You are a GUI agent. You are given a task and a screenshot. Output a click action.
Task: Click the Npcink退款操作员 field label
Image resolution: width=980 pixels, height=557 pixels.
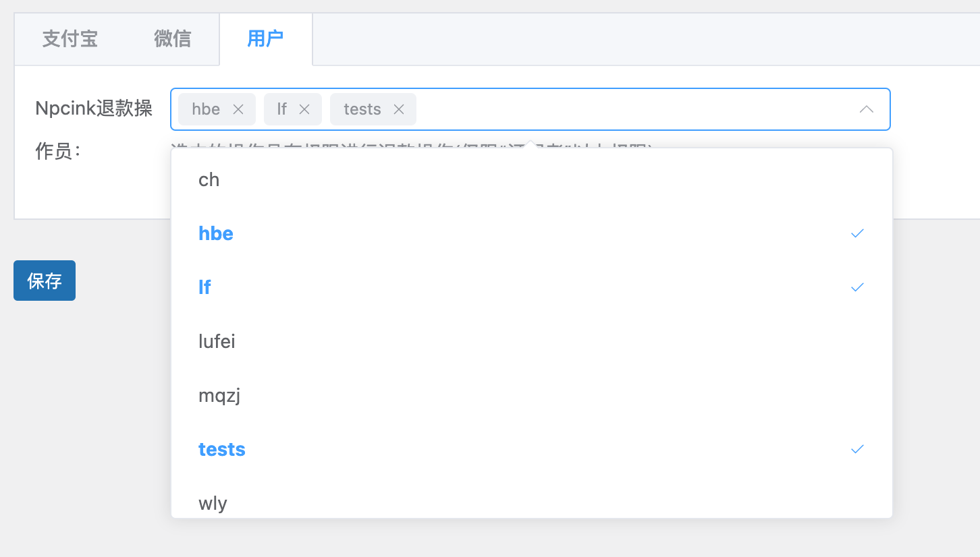(93, 108)
